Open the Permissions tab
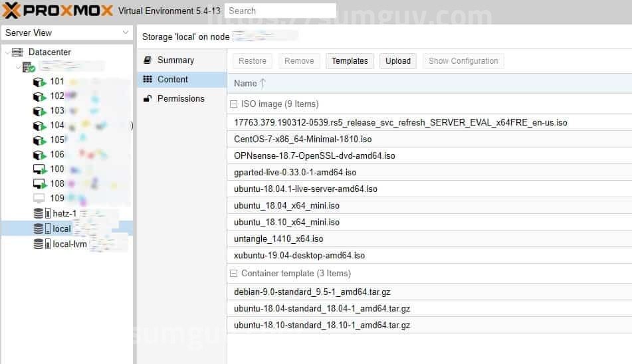This screenshot has width=632, height=364. pos(182,98)
